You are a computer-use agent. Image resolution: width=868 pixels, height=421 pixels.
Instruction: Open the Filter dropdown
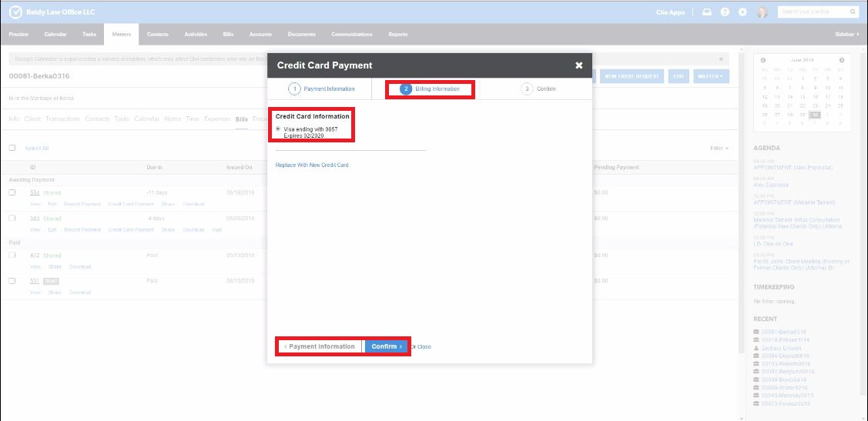719,148
